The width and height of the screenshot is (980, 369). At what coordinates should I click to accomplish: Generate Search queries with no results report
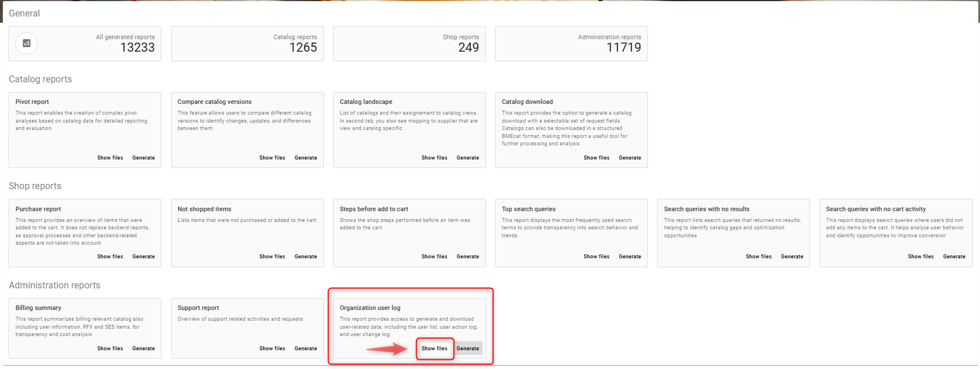792,257
